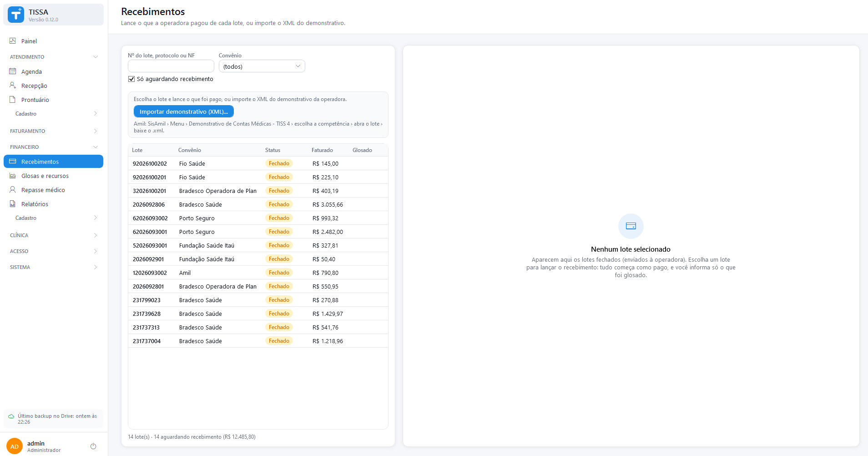Sort by Lote column header
Image resolution: width=868 pixels, height=456 pixels.
pyautogui.click(x=137, y=150)
